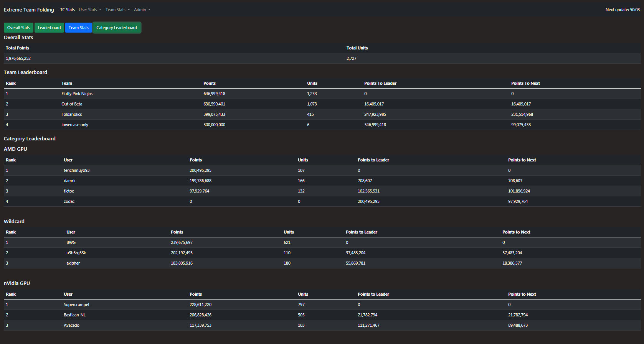
Task: Select u3b3rg33k points 202,192,493
Action: [x=182, y=253]
